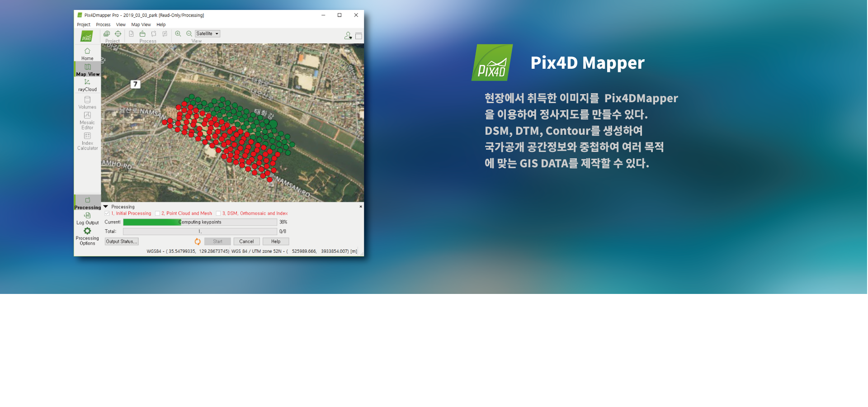Click the Pix4D logo in the toolbar
868x407 pixels.
(86, 36)
